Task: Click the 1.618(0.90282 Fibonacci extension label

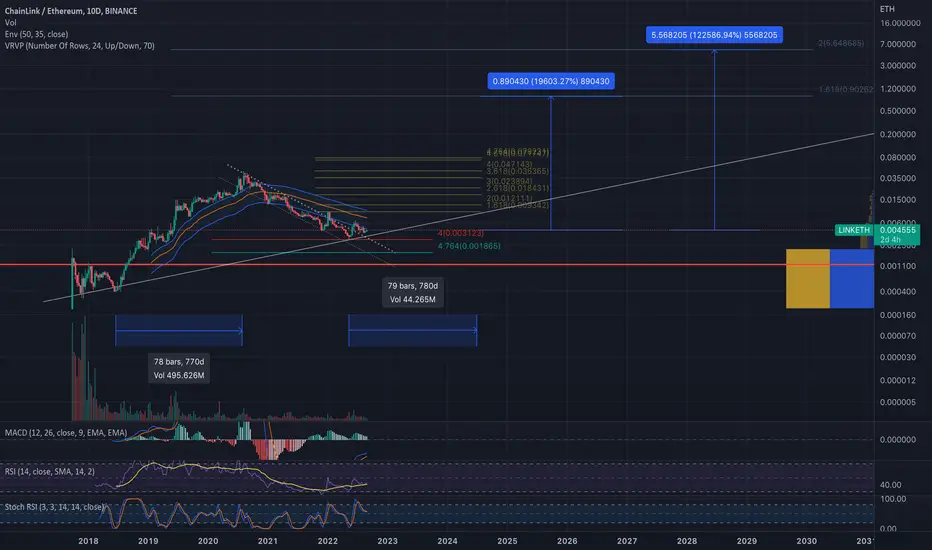Action: 846,89
